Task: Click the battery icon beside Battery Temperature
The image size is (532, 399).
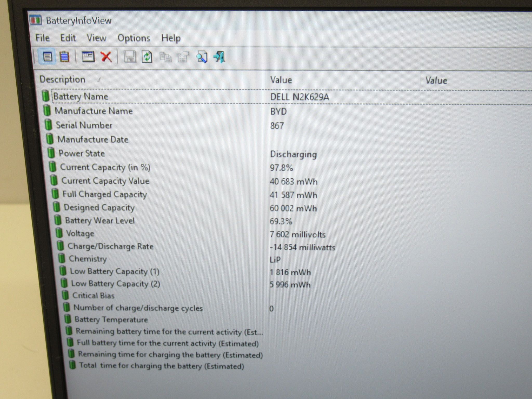Action: click(x=68, y=319)
